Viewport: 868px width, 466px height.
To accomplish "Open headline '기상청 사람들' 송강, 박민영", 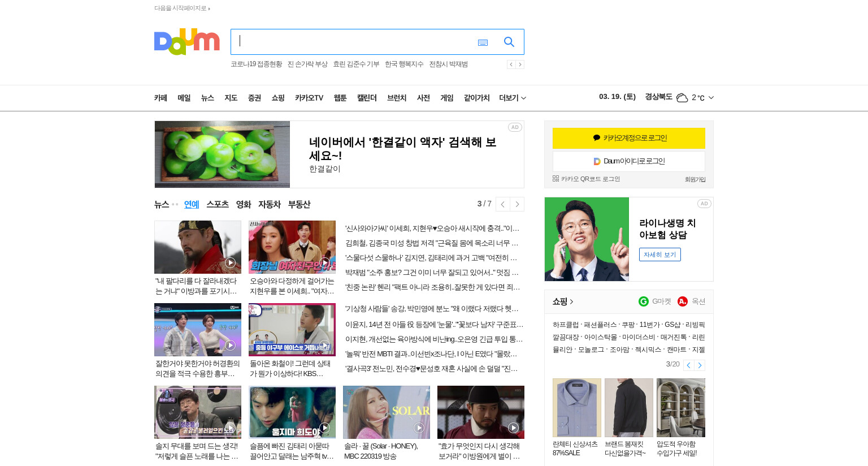I will (432, 309).
